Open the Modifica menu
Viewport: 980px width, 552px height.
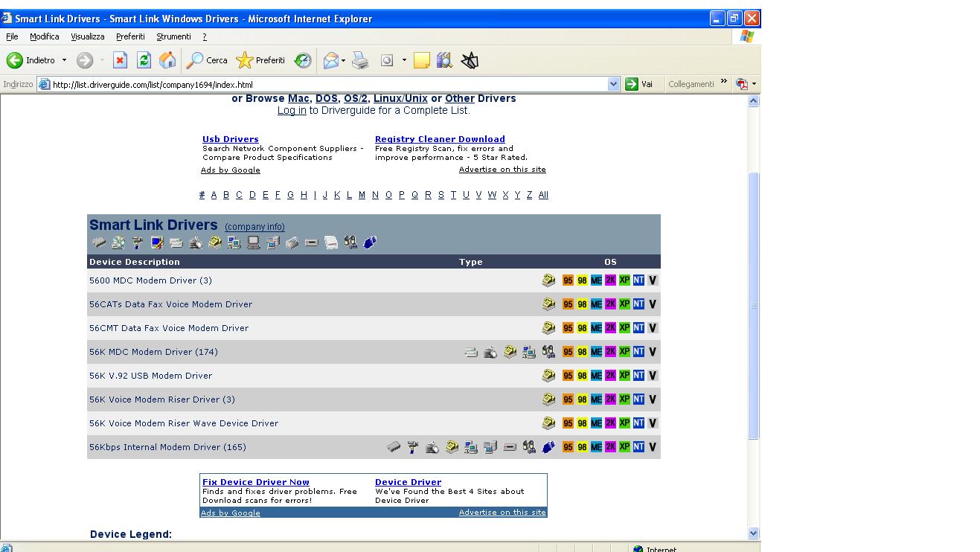[x=45, y=36]
